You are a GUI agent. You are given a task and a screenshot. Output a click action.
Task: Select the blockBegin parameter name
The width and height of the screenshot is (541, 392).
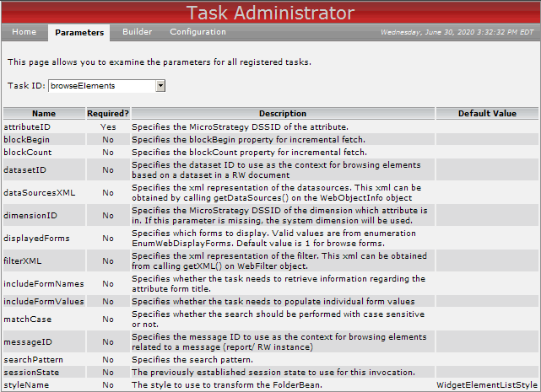26,140
